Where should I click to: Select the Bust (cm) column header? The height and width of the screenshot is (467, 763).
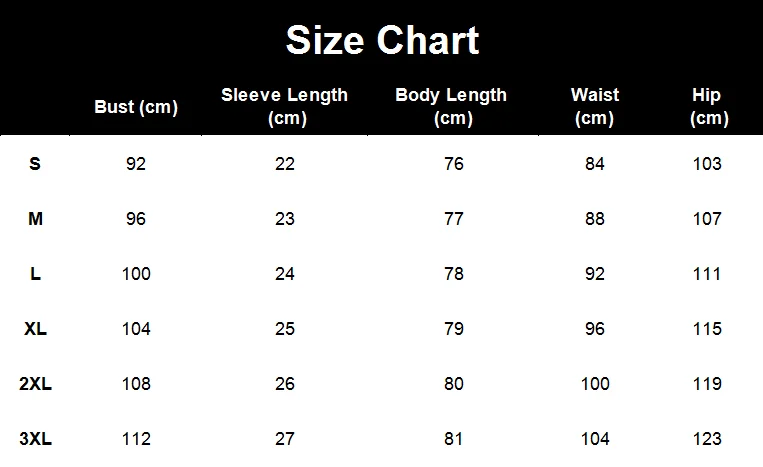[x=136, y=107]
